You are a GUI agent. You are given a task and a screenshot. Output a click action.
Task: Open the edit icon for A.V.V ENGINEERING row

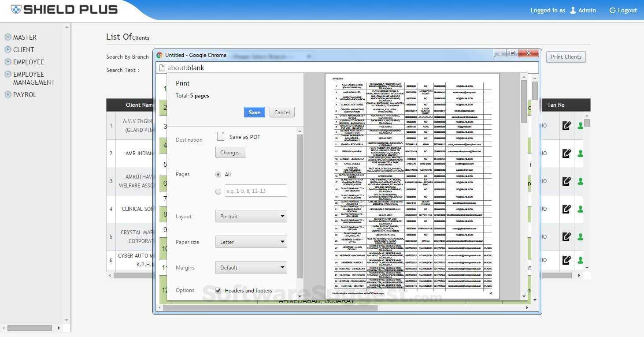pos(567,126)
